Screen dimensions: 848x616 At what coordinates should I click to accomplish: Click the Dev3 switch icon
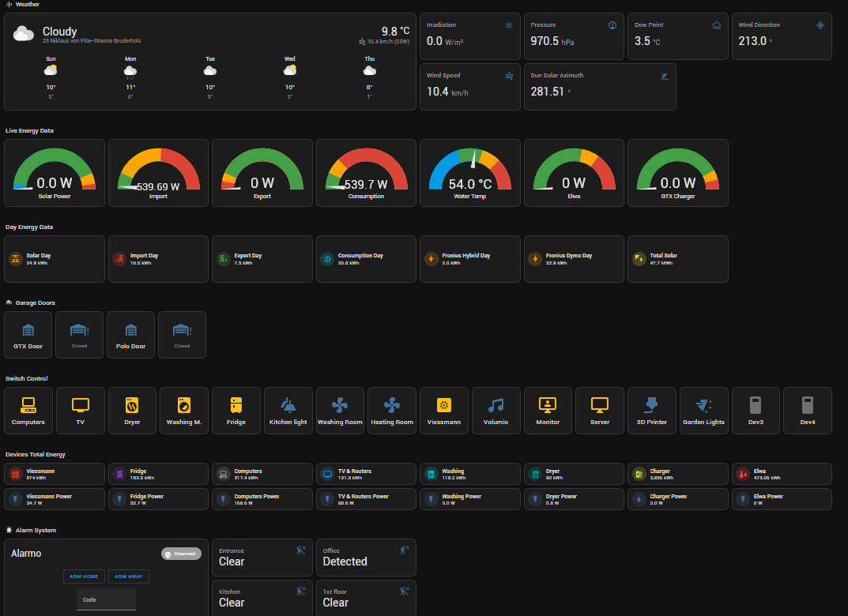756,404
